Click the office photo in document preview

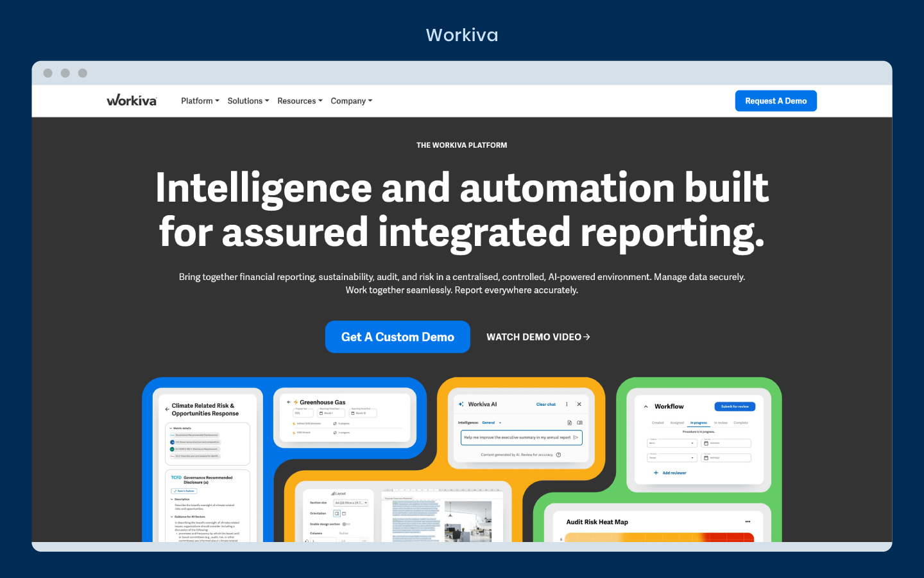[x=468, y=521]
